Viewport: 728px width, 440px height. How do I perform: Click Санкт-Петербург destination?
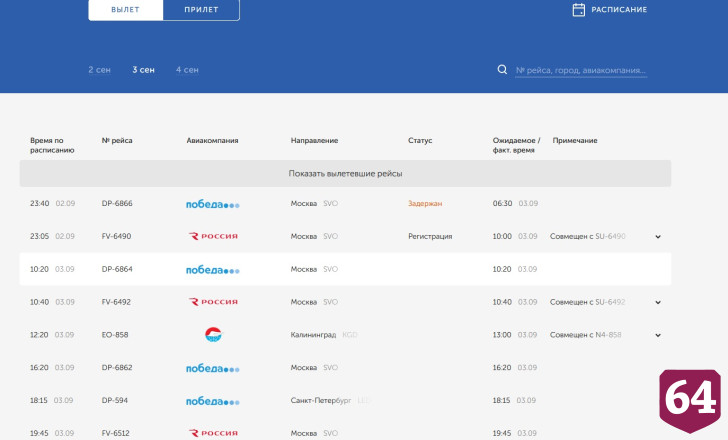tap(321, 401)
